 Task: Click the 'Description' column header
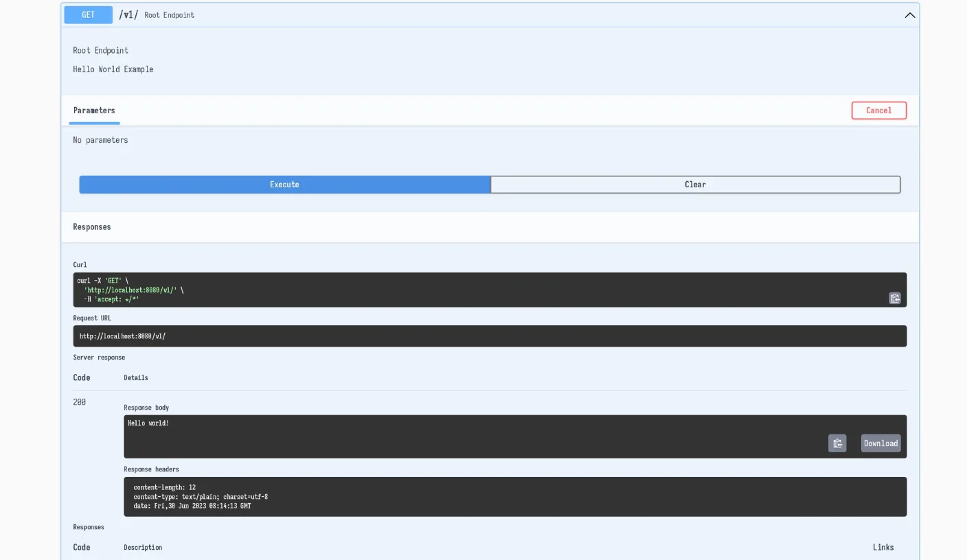[x=143, y=548]
